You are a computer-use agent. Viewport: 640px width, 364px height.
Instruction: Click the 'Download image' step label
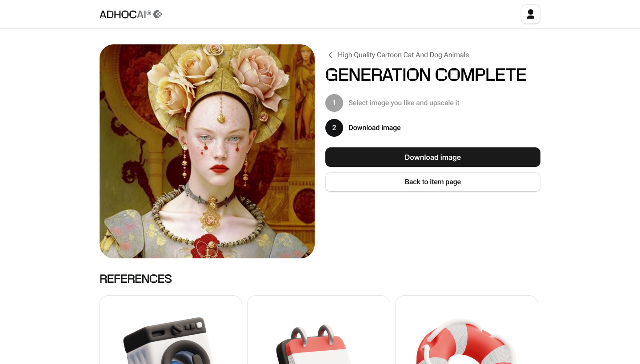tap(375, 128)
